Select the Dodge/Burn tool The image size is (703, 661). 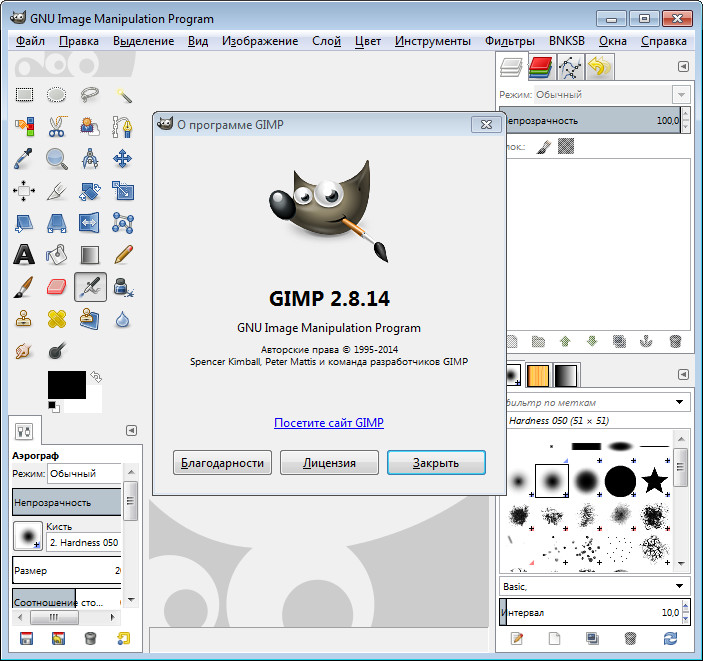point(56,351)
